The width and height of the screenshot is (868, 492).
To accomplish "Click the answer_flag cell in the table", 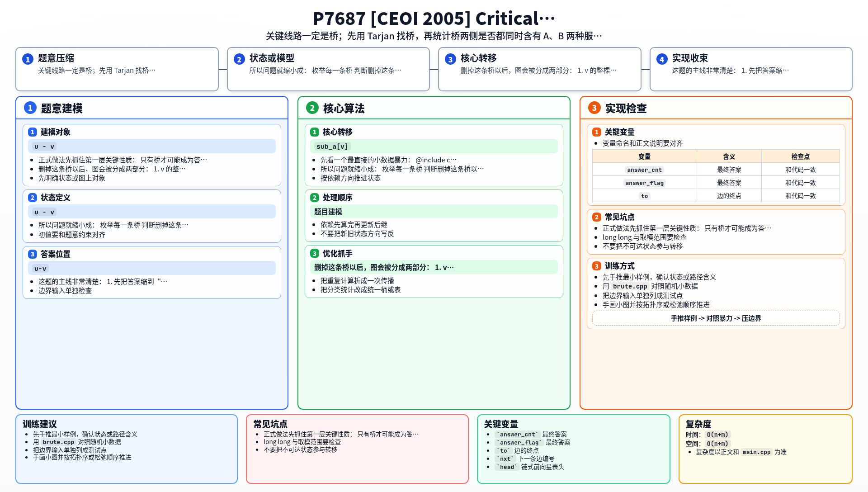I will [644, 183].
